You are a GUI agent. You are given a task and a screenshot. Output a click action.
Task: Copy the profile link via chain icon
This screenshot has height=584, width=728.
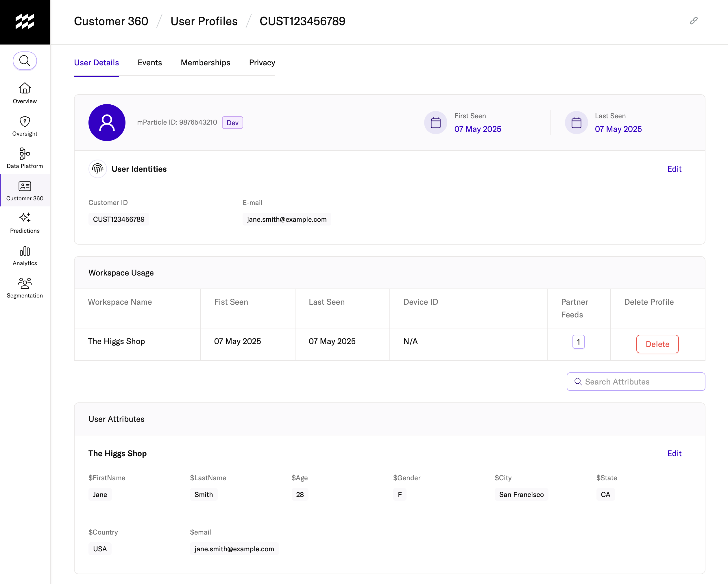pyautogui.click(x=693, y=21)
